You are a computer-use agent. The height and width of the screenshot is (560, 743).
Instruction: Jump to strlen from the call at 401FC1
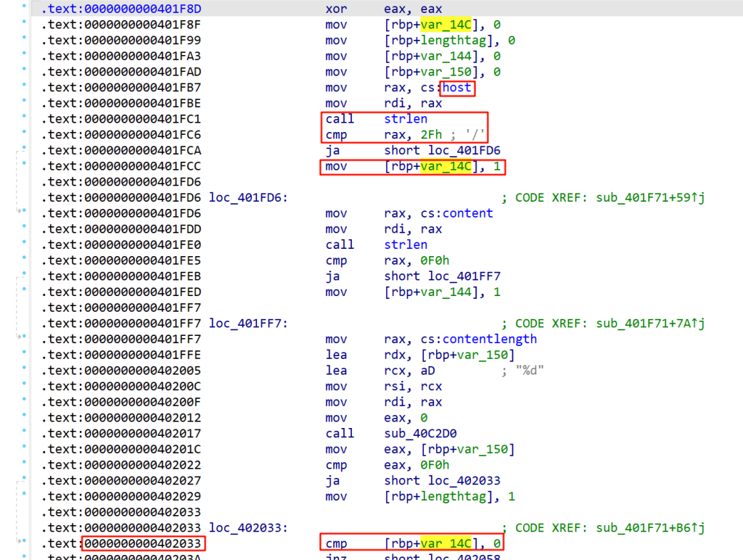406,119
